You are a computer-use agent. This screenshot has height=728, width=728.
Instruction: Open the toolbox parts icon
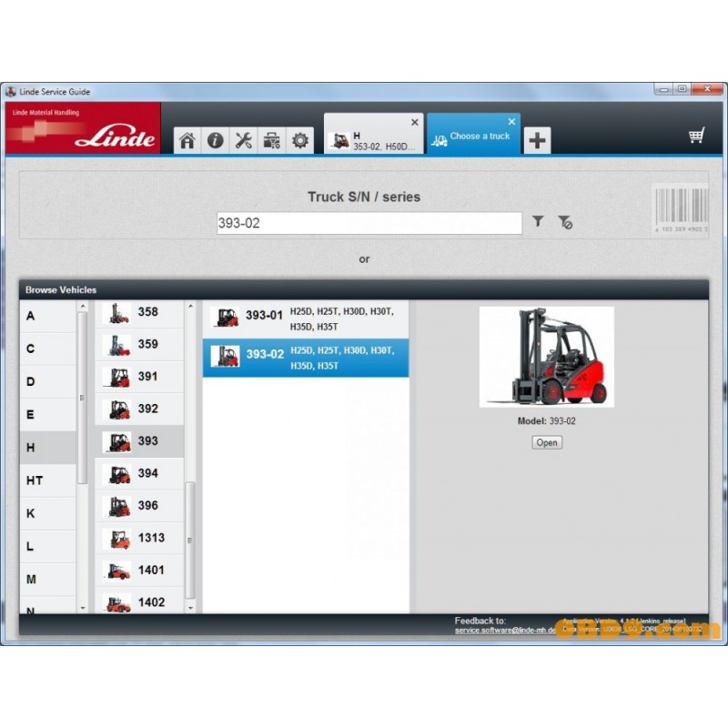coord(271,140)
